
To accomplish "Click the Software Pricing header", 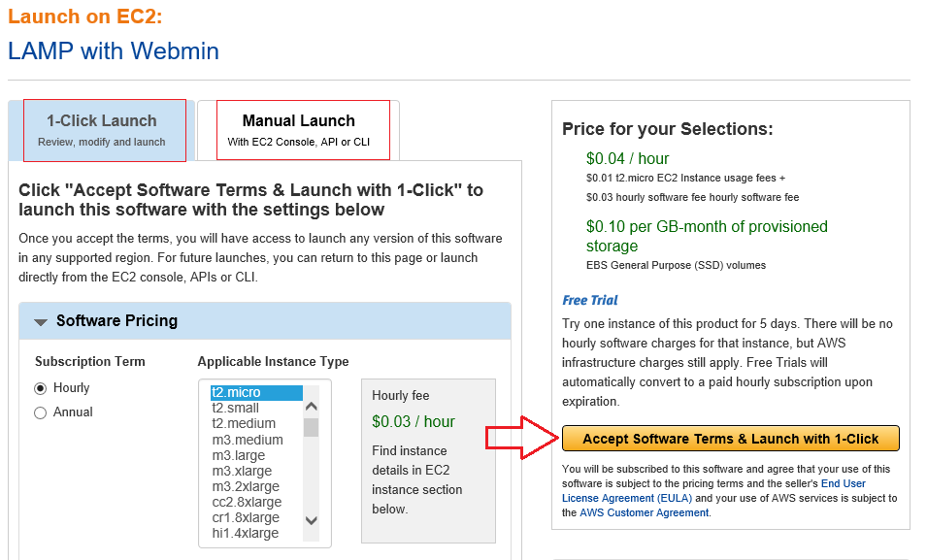I will [116, 321].
